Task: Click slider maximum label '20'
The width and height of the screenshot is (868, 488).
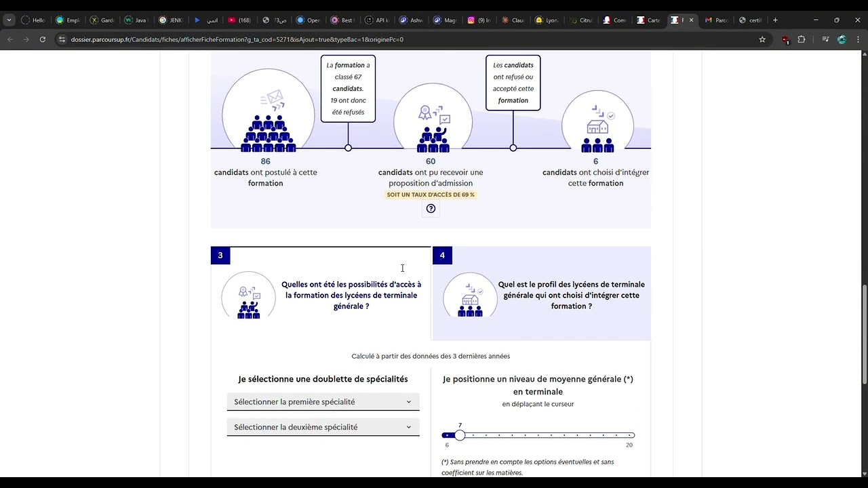Action: pyautogui.click(x=629, y=445)
